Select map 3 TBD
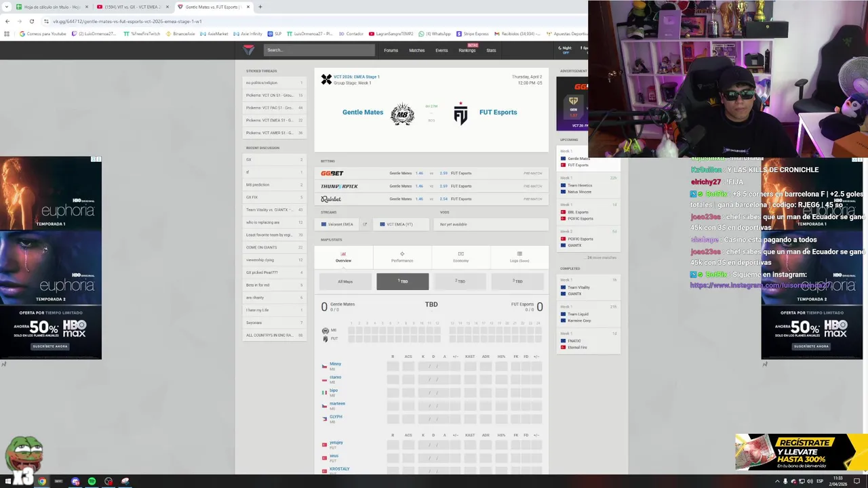Viewport: 868px width, 488px height. point(517,281)
